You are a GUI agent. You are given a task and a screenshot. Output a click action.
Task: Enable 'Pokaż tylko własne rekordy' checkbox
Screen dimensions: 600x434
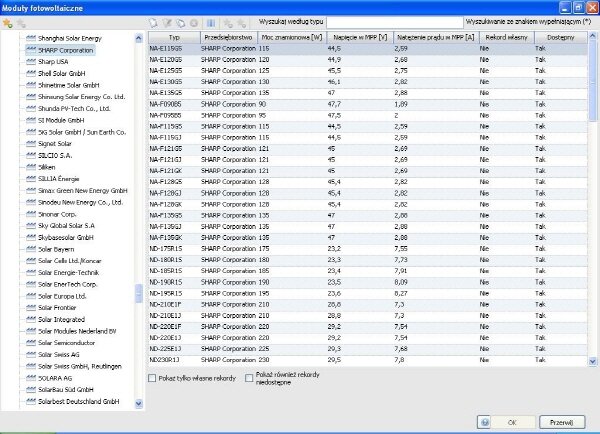(x=152, y=378)
